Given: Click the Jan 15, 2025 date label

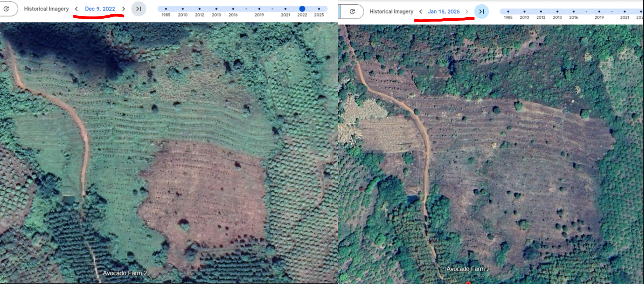Looking at the screenshot, I should [x=443, y=11].
